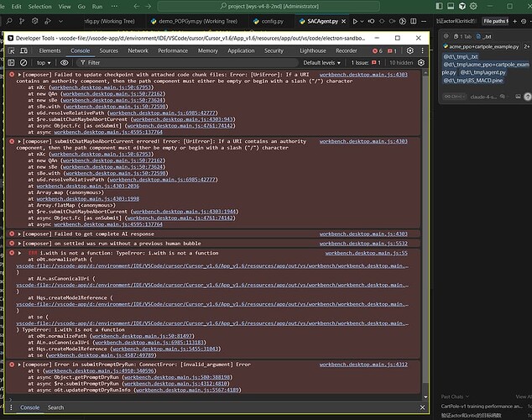Expand the activity bar overflow chevron
The height and width of the screenshot is (420, 532).
pos(60,21)
